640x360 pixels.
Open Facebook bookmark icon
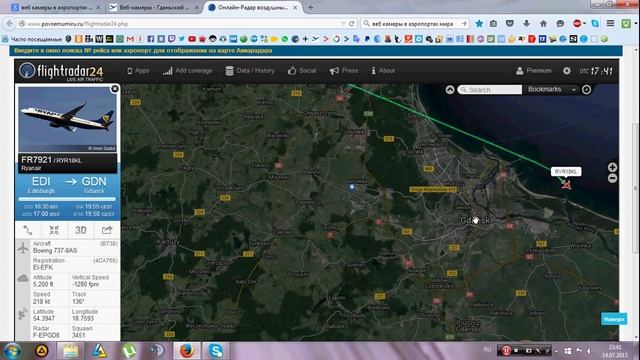pyautogui.click(x=151, y=39)
